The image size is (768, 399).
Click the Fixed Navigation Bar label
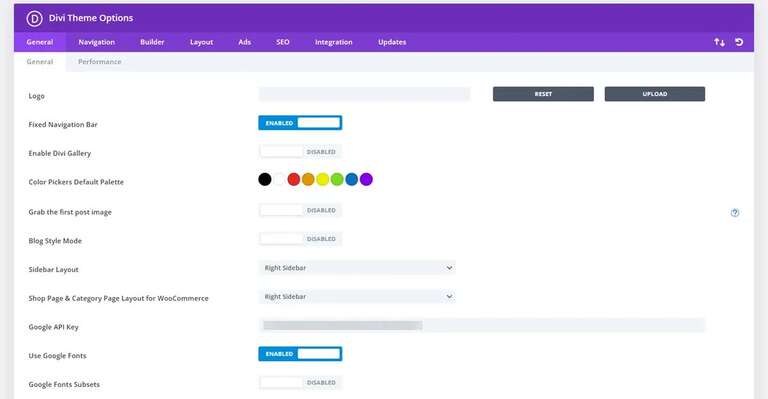[x=63, y=125]
